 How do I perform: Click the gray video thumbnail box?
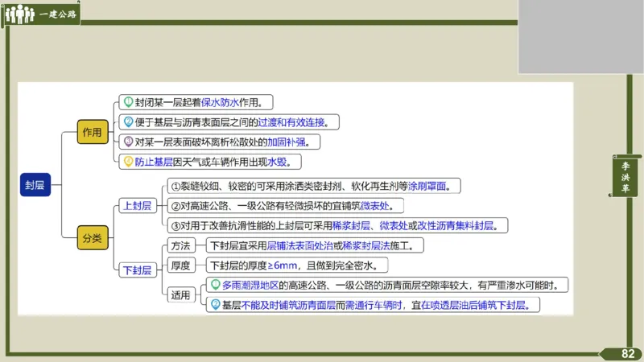[x=580, y=36]
